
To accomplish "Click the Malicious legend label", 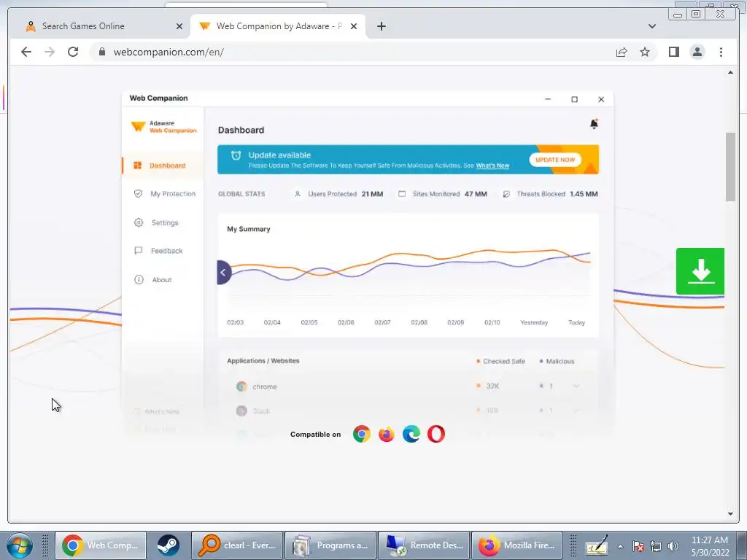I will 557,362.
